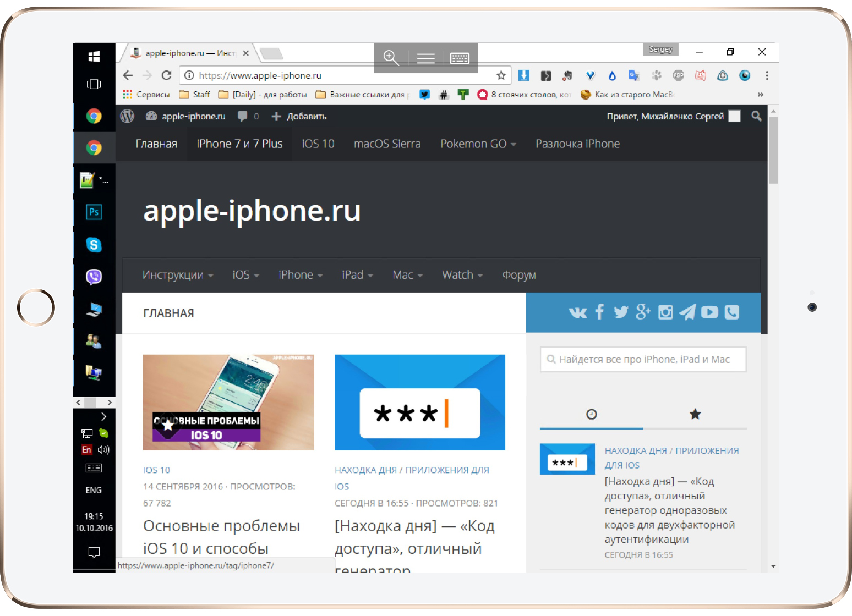This screenshot has height=616, width=852.
Task: Open the Telegram social icon
Action: (687, 312)
